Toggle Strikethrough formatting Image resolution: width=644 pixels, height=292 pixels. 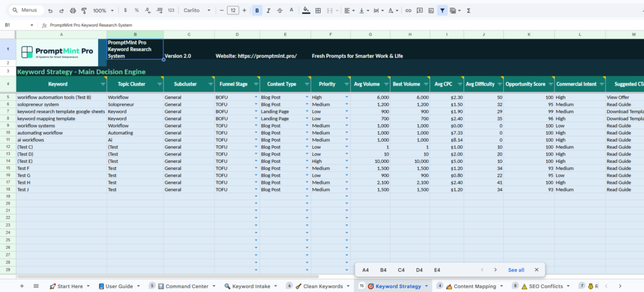click(x=280, y=10)
